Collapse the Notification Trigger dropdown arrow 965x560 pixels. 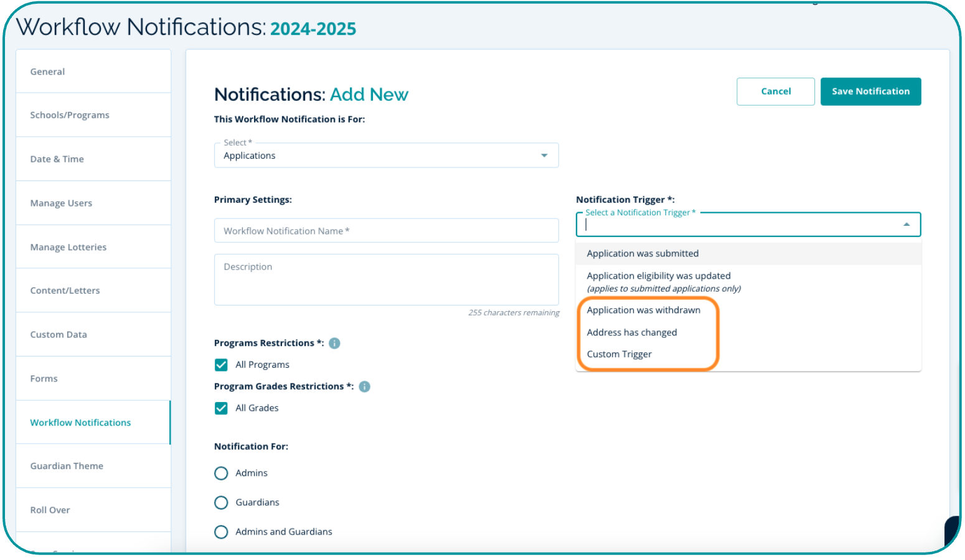click(906, 225)
